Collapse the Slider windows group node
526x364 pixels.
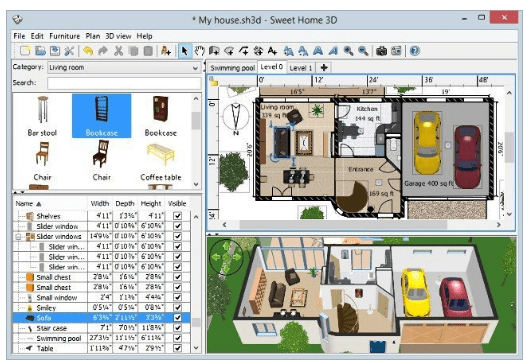(x=18, y=237)
